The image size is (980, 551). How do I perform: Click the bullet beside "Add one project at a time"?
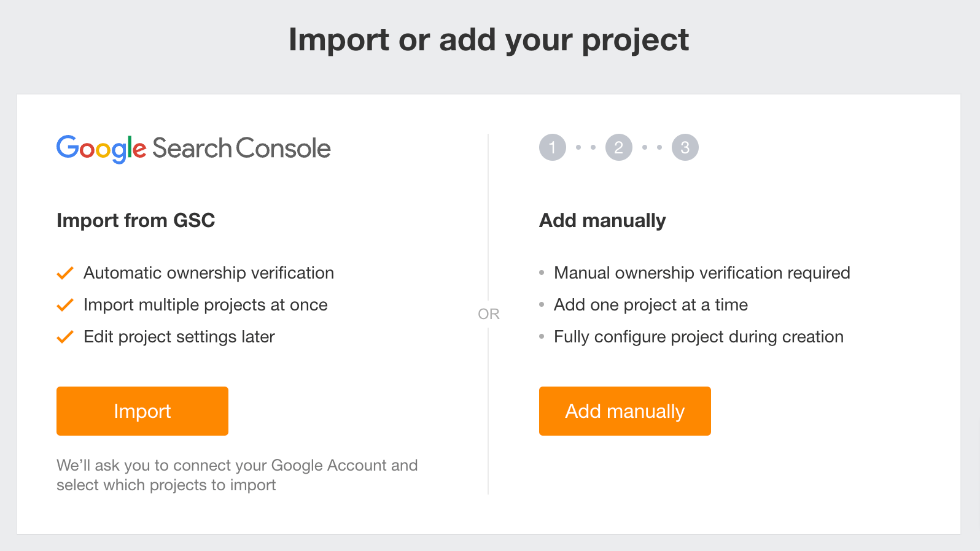point(542,304)
